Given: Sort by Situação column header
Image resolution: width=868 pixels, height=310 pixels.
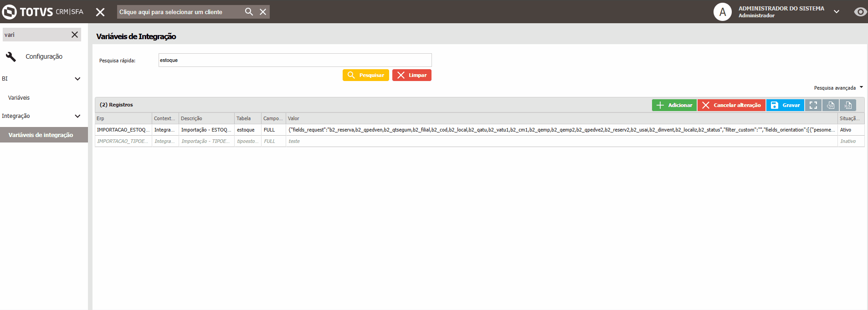Looking at the screenshot, I should pyautogui.click(x=851, y=118).
